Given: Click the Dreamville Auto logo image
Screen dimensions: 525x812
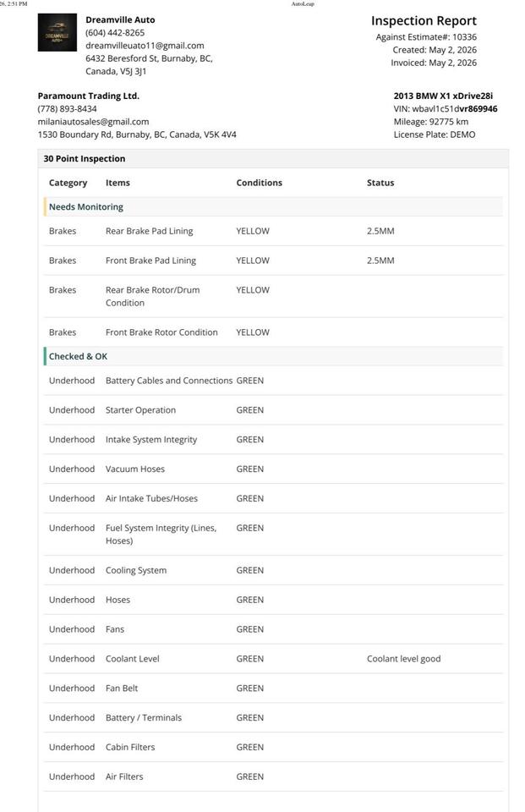Looking at the screenshot, I should 57,33.
